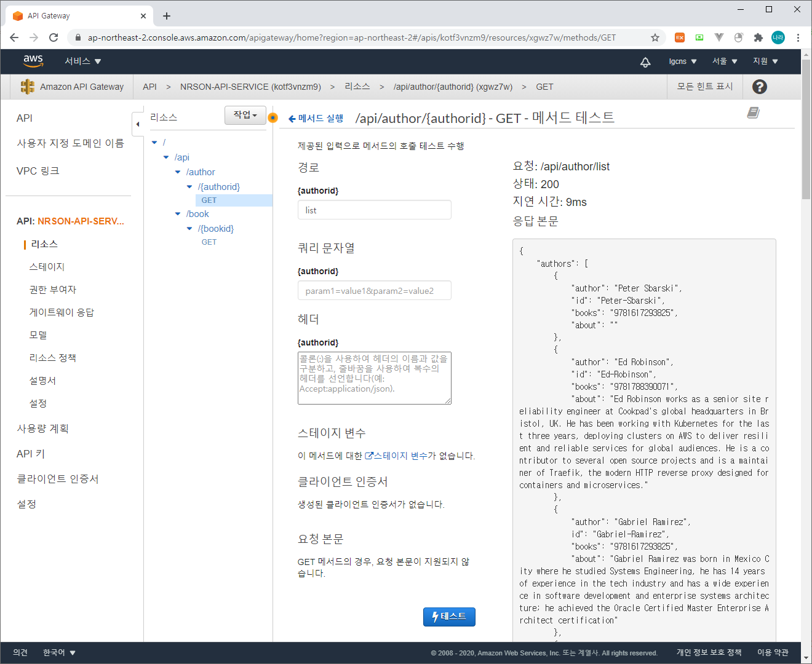
Task: Open the 작업 actions dropdown
Action: click(x=245, y=115)
